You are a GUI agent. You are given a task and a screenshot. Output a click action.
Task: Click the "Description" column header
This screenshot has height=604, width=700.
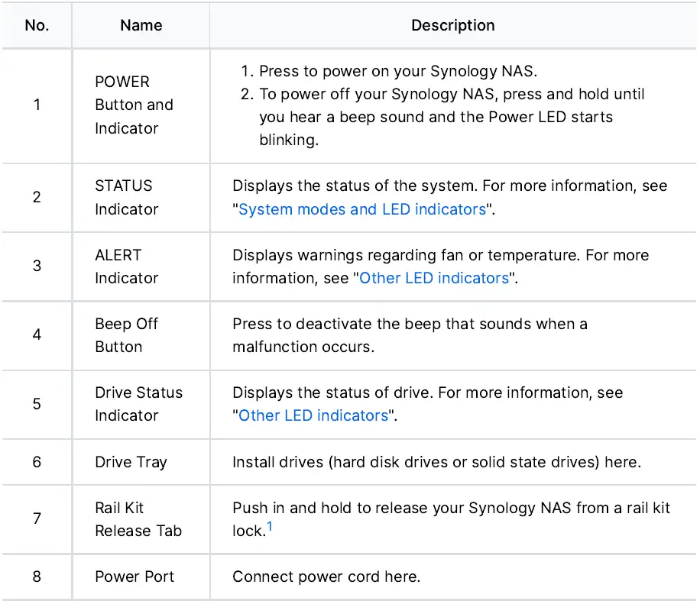(452, 25)
